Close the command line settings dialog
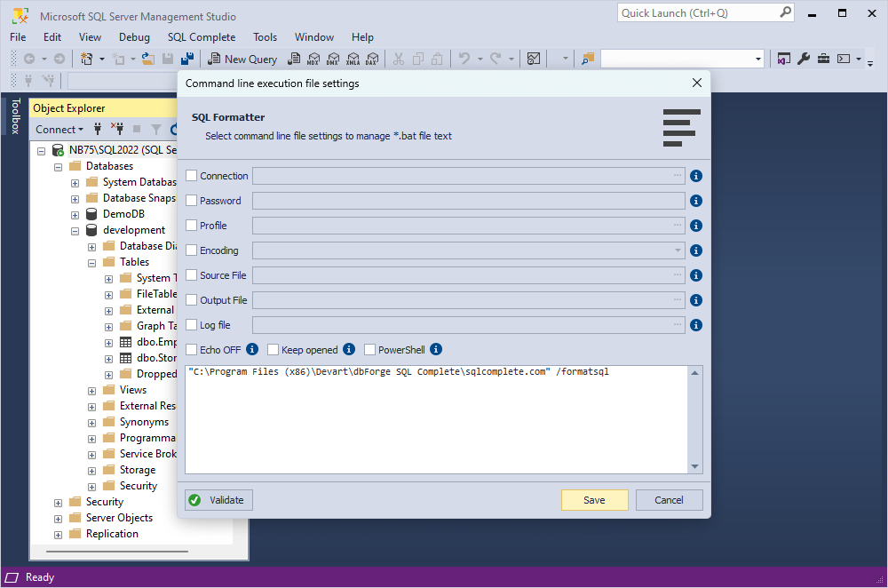The image size is (888, 588). 697,83
